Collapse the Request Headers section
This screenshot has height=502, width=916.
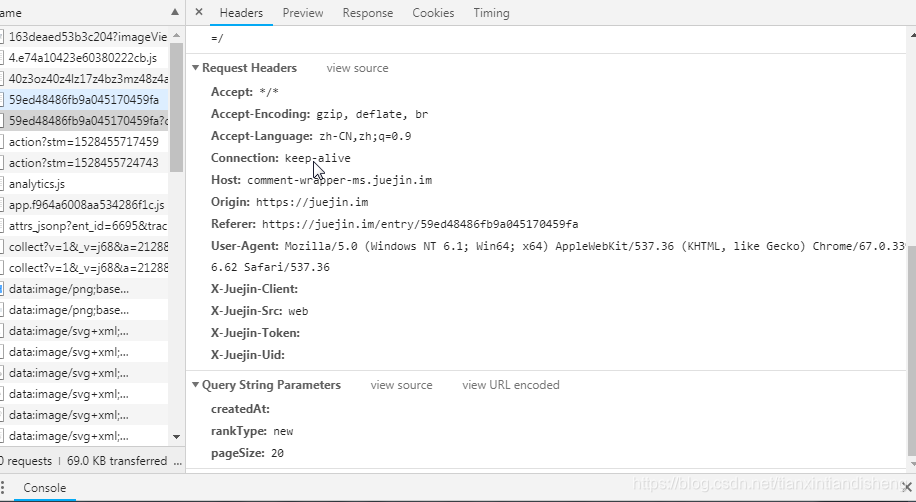pos(195,68)
